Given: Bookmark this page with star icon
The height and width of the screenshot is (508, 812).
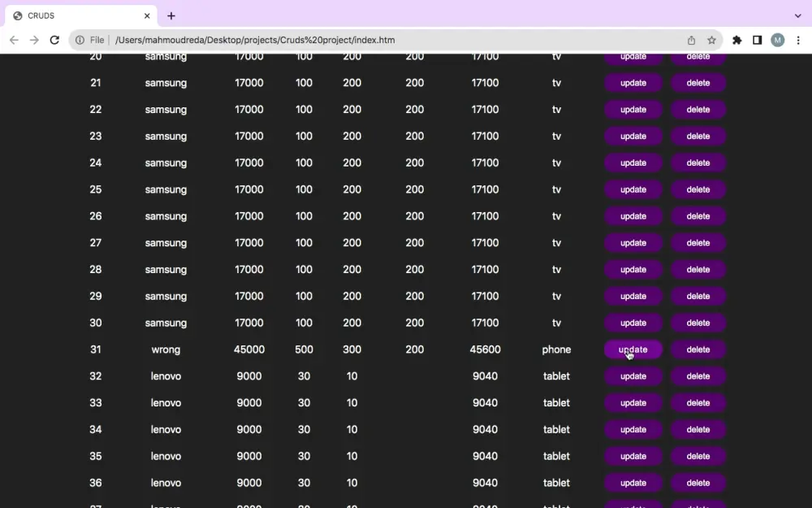Looking at the screenshot, I should point(711,40).
